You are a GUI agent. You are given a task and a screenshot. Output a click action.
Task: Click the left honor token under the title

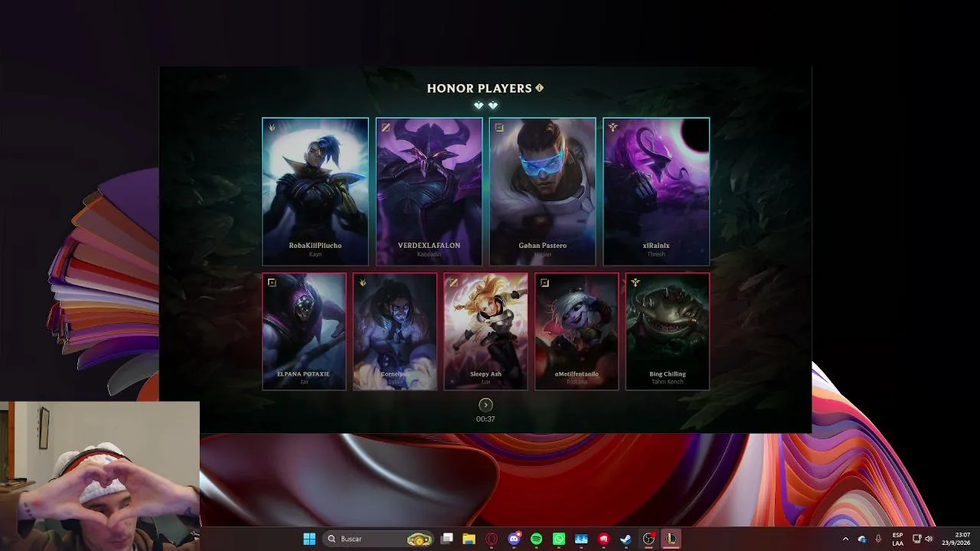pyautogui.click(x=479, y=106)
